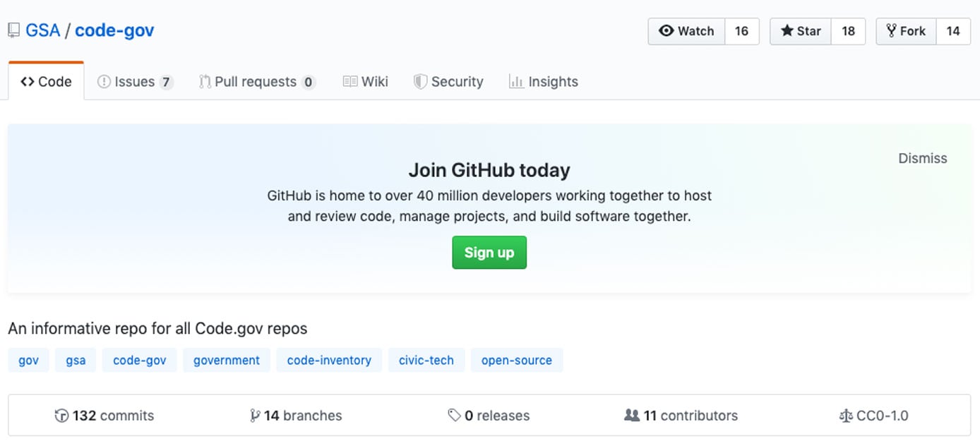980x446 pixels.
Task: View the Insights tab
Action: pyautogui.click(x=544, y=82)
